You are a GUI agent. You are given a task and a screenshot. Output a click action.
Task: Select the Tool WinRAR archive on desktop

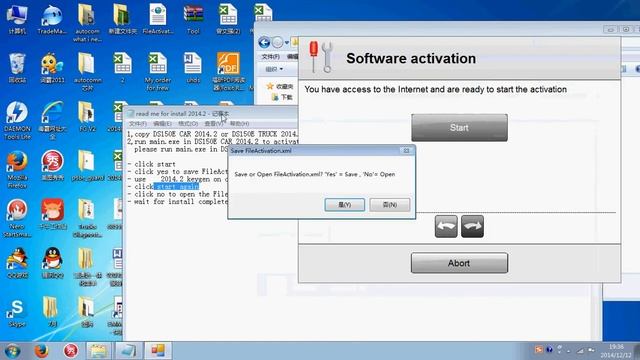pyautogui.click(x=193, y=20)
